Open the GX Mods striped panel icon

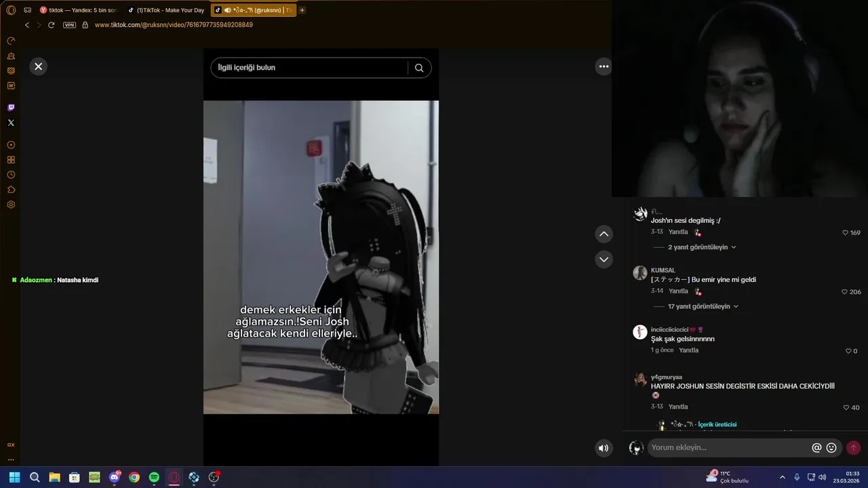pos(11,70)
